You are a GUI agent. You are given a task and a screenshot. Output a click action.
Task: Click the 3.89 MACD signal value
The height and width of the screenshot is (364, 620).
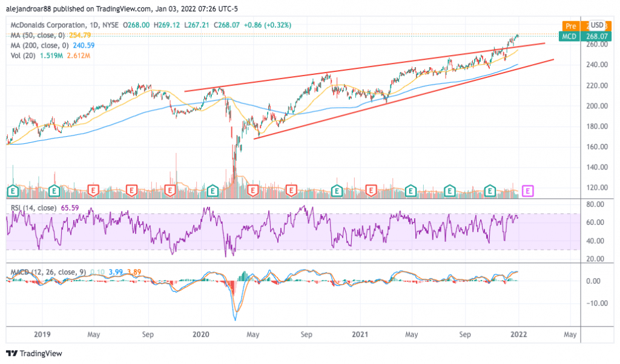tap(134, 272)
